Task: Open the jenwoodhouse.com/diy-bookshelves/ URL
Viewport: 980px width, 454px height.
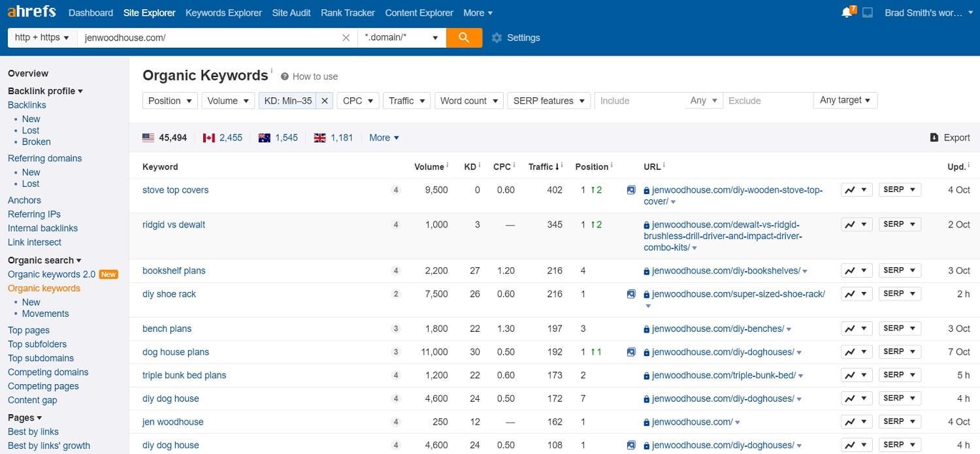Action: [726, 270]
